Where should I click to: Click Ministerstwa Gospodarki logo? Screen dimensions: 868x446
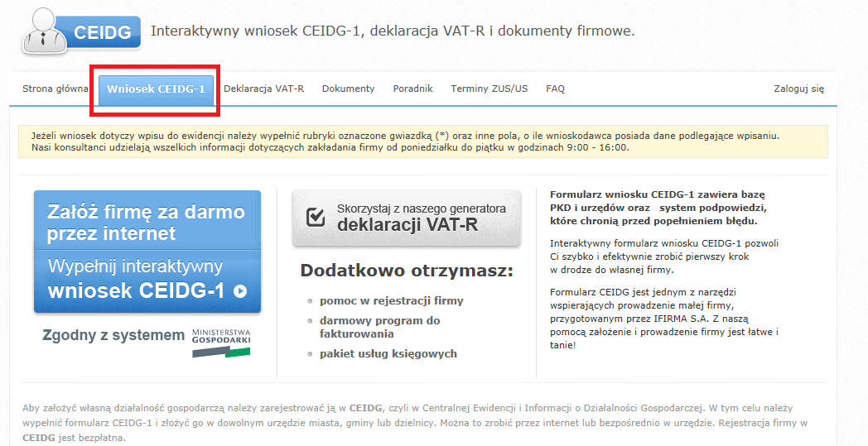click(221, 343)
